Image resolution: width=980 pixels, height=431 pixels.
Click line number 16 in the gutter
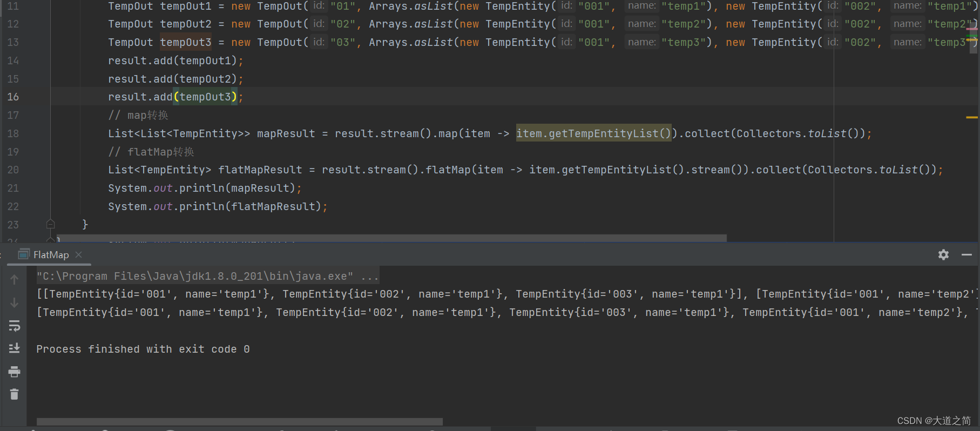13,97
